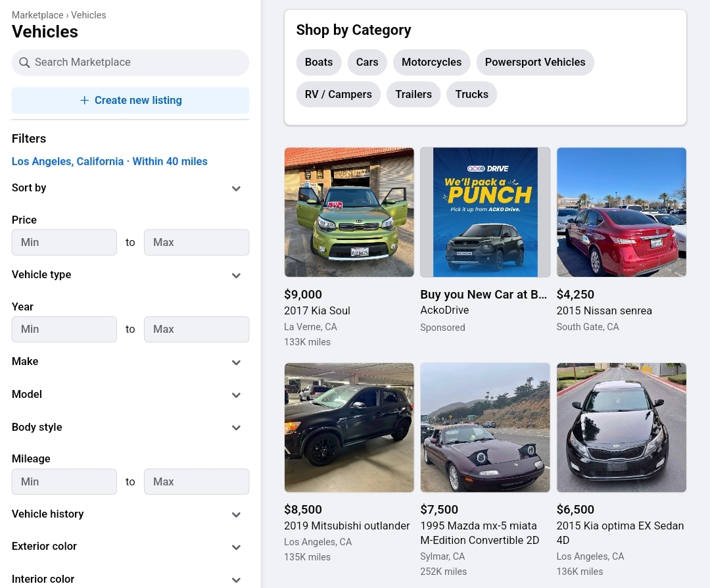Click the La Verne, CA location text
The width and height of the screenshot is (710, 588).
(310, 327)
